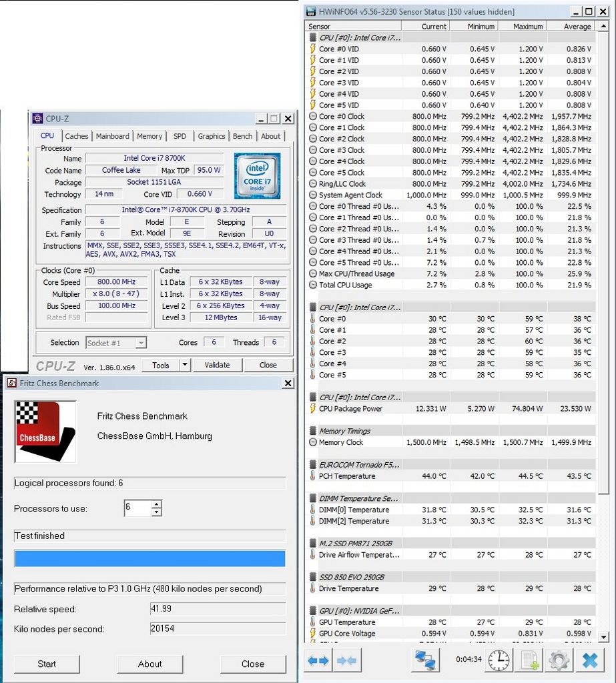The height and width of the screenshot is (683, 616).
Task: Click the HWiNFO64 title bar icon
Action: (x=311, y=12)
